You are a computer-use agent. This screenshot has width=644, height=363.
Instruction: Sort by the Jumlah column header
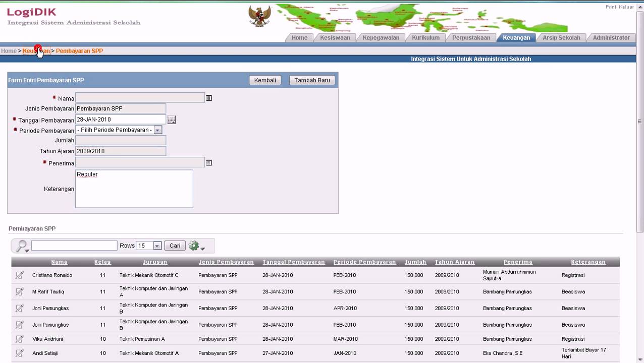click(x=415, y=262)
